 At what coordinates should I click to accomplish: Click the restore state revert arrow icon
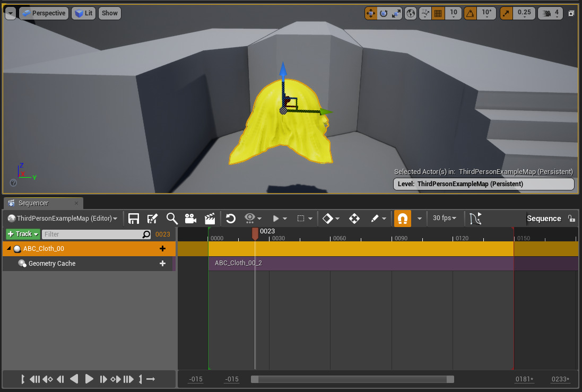point(230,219)
